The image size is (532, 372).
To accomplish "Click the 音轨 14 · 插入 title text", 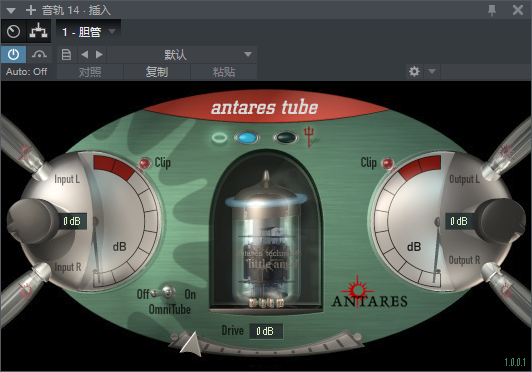I will coord(76,10).
